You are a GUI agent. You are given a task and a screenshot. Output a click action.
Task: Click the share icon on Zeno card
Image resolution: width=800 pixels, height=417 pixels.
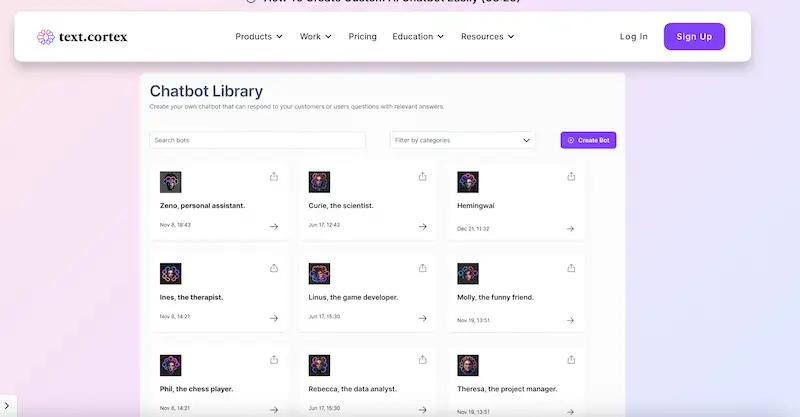[274, 177]
